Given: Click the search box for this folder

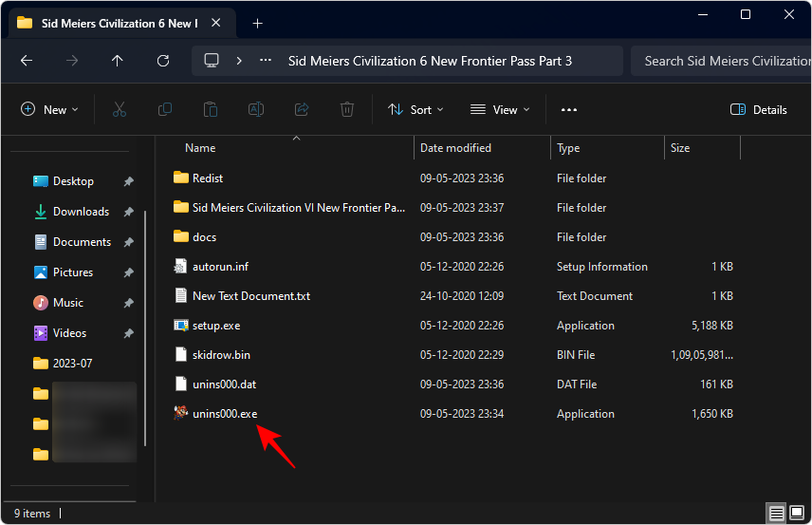Looking at the screenshot, I should [721, 61].
